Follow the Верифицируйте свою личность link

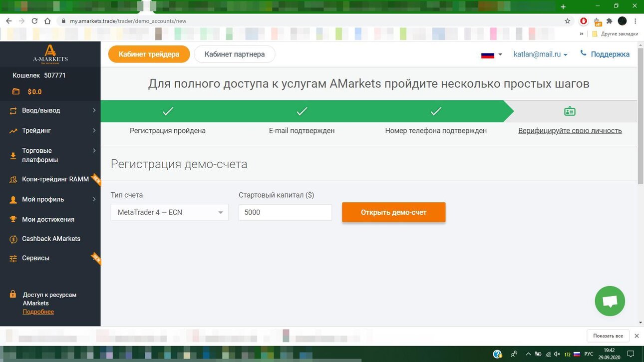click(x=570, y=131)
